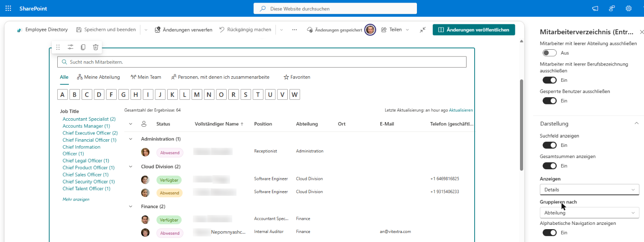
Task: Open the SharePoint app launcher waffle
Action: pyautogui.click(x=8, y=8)
